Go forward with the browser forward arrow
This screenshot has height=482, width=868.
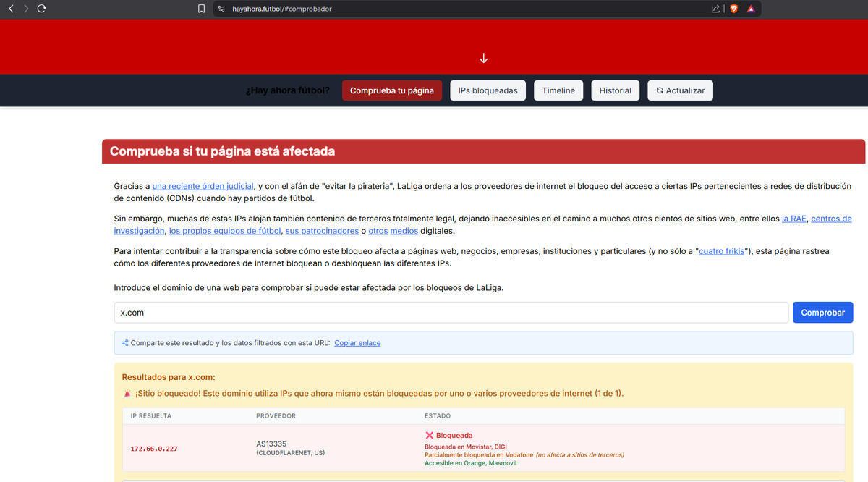(26, 9)
